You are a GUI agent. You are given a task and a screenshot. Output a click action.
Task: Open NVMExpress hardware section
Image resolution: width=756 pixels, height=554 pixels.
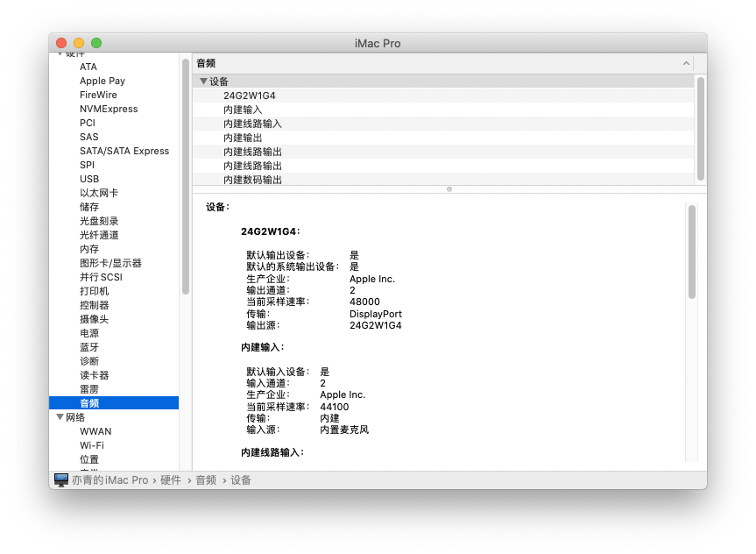click(109, 109)
